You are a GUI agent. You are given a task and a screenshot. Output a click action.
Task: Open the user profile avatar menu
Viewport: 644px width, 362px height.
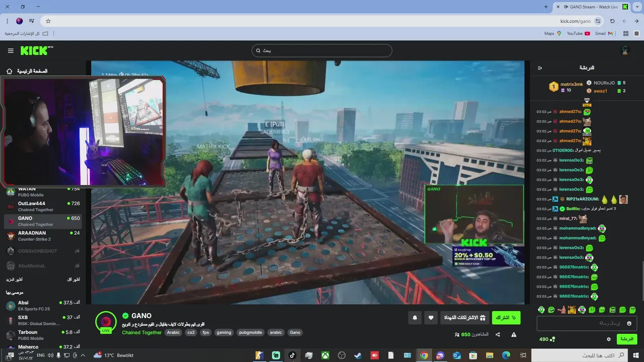[625, 50]
